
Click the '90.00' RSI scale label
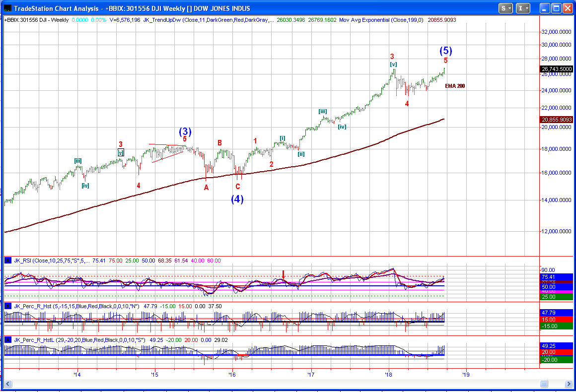549,270
